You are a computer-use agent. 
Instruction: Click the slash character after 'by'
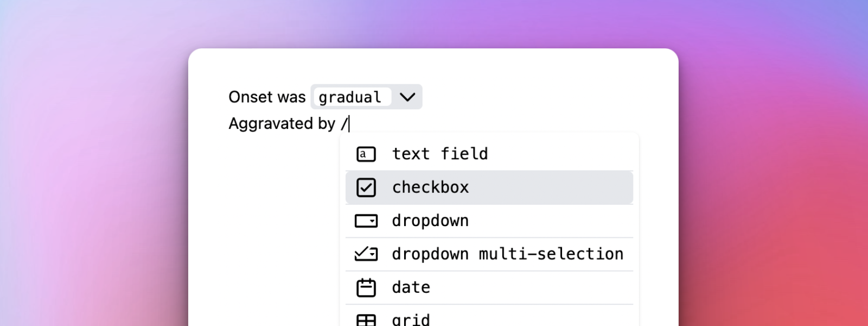point(344,124)
